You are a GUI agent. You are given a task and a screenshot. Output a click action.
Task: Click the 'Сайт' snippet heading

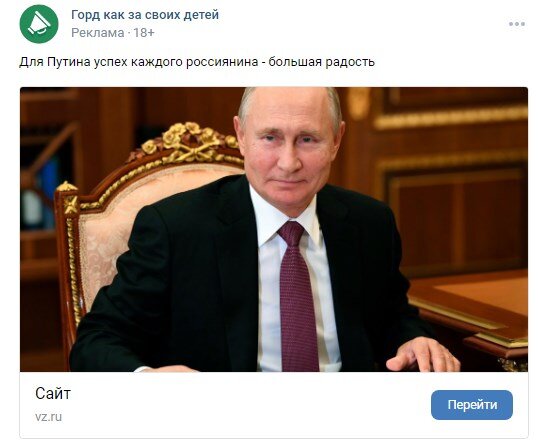click(x=53, y=394)
